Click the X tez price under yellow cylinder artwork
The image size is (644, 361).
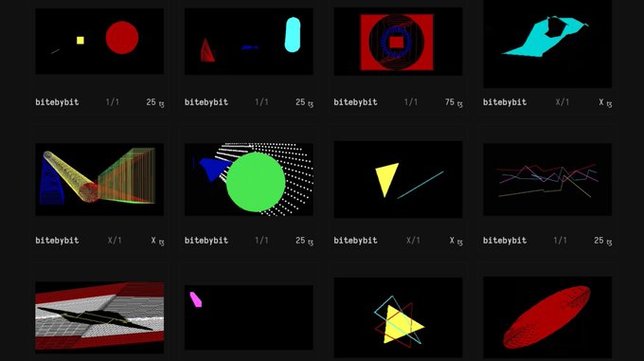[157, 241]
